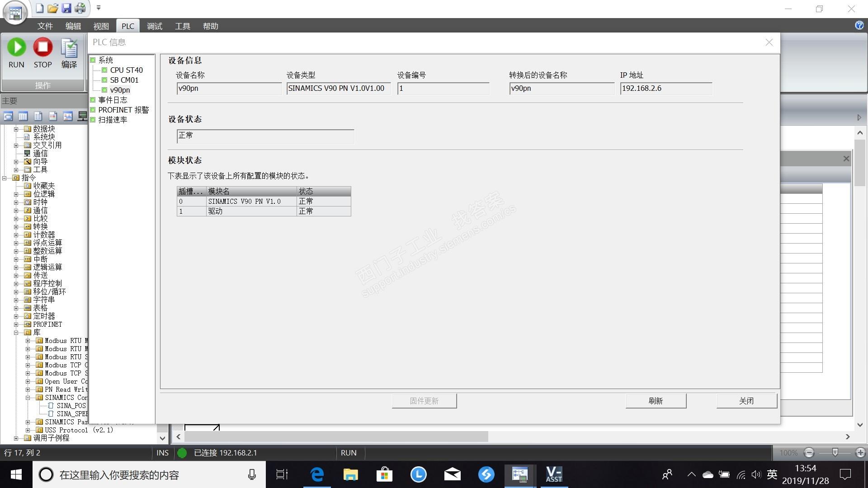
Task: Click the save floppy disk icon
Action: tap(66, 8)
